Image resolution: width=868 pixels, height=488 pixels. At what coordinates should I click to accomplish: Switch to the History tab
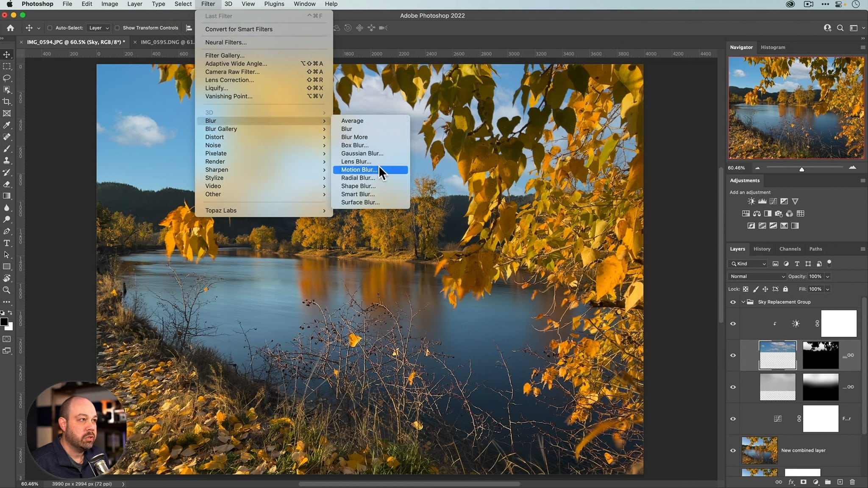click(763, 249)
